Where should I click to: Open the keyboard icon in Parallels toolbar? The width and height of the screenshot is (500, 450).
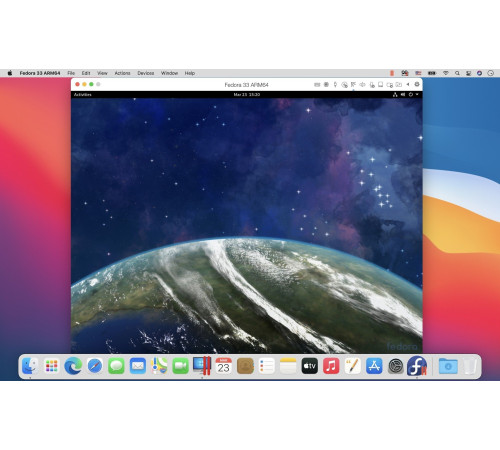click(317, 85)
